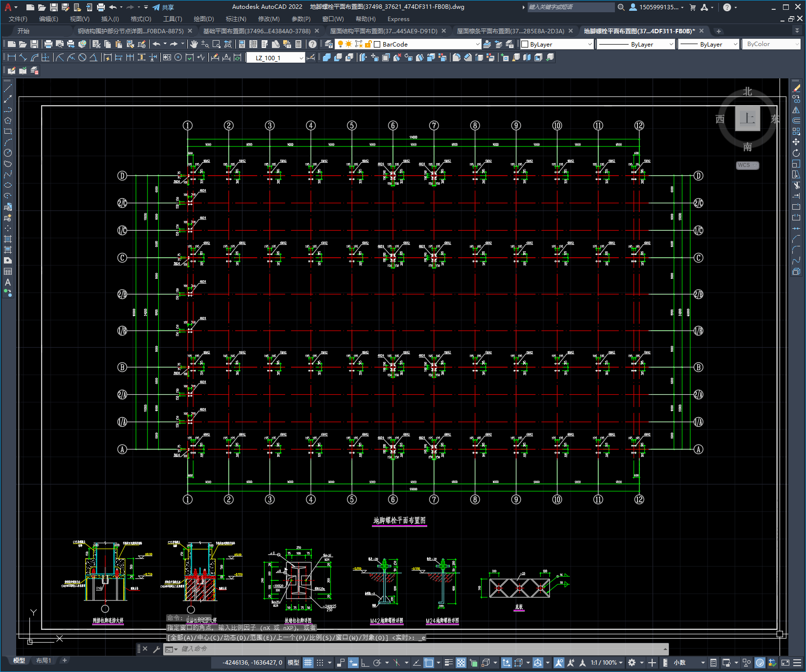Select the Multiline Text (A) tool
This screenshot has width=806, height=672.
point(8,282)
